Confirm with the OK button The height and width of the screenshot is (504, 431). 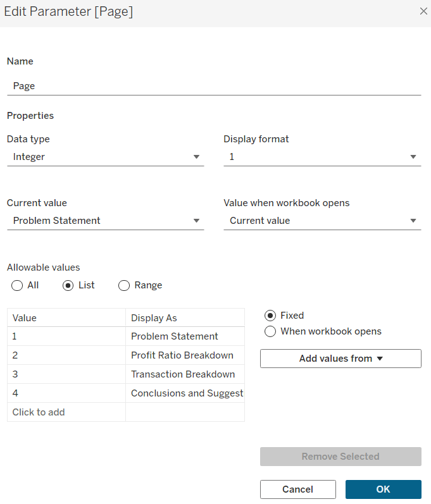tap(383, 489)
